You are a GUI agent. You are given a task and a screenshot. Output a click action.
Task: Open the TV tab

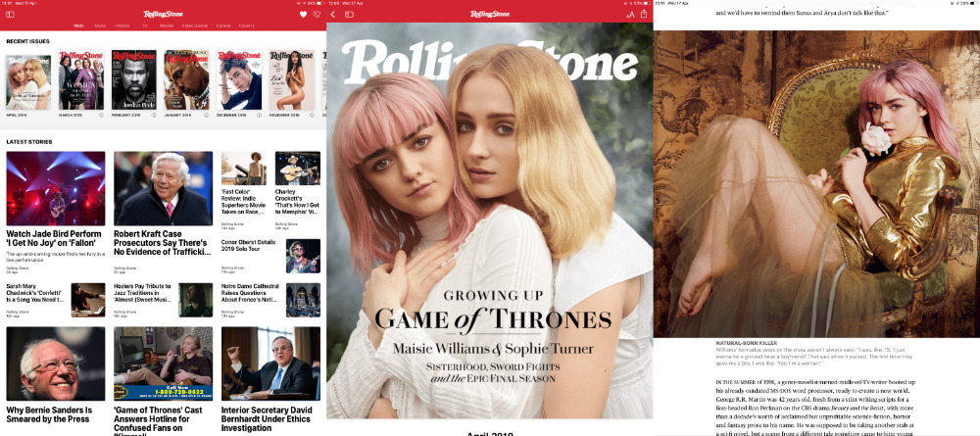point(144,25)
